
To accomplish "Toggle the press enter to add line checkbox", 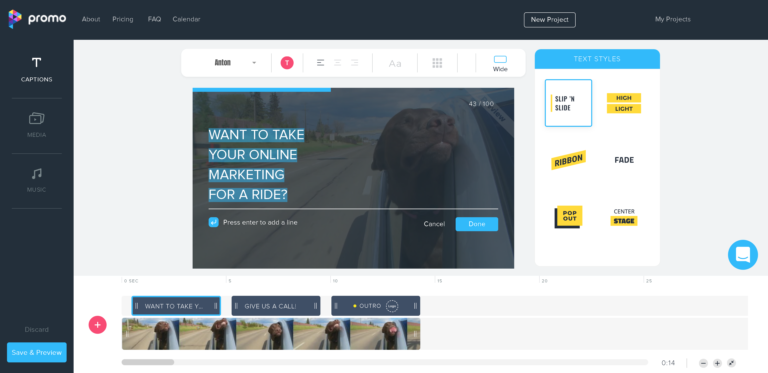I will click(214, 222).
